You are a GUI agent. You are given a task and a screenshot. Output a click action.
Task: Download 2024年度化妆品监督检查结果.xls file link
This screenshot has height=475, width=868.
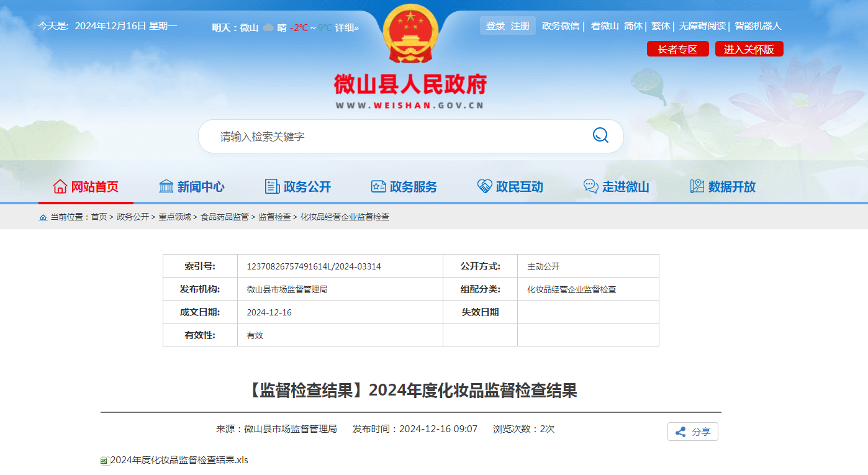pos(179,460)
